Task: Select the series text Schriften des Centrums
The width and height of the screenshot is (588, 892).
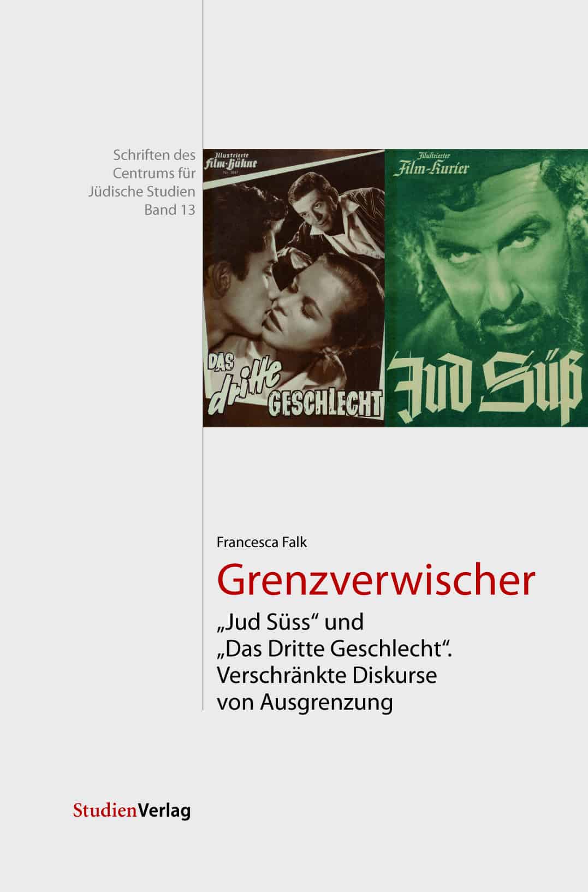Action: point(154,164)
